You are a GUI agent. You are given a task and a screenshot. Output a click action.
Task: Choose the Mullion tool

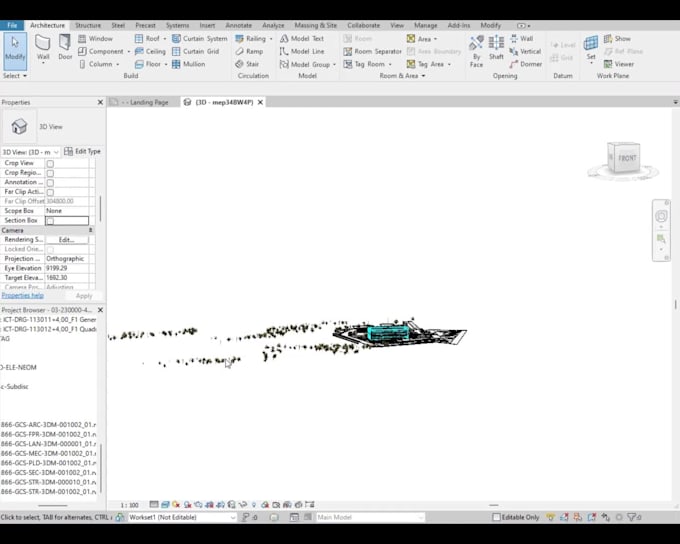click(188, 64)
